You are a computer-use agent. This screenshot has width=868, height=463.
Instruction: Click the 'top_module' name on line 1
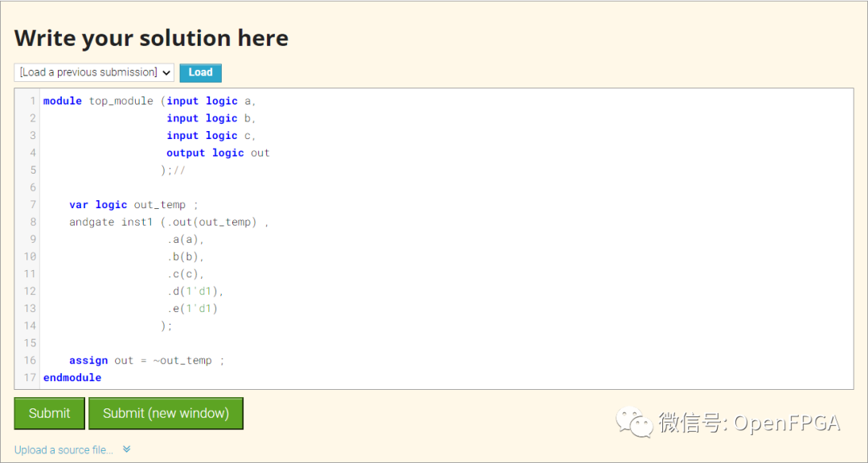tap(121, 101)
